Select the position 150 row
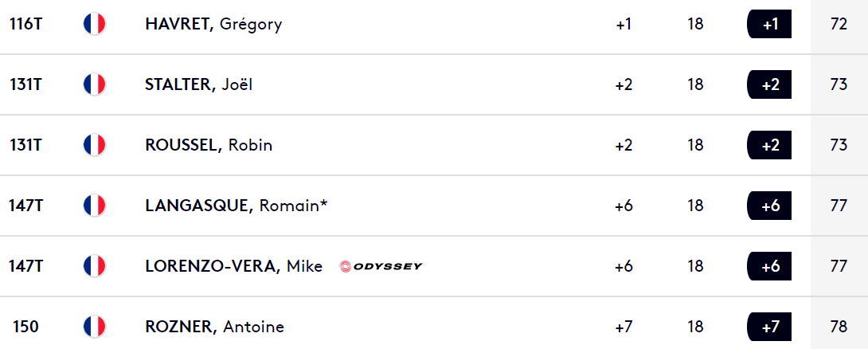Viewport: 868px width, 349px height. (434, 327)
